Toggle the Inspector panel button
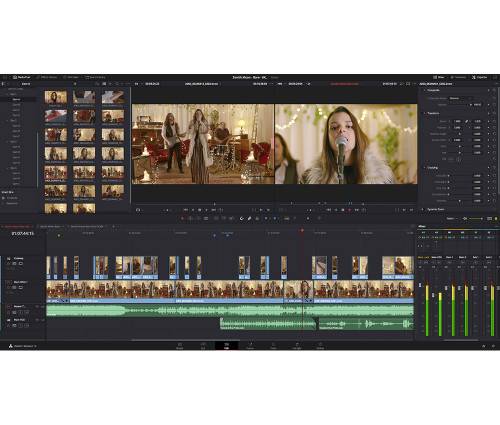 click(x=480, y=77)
